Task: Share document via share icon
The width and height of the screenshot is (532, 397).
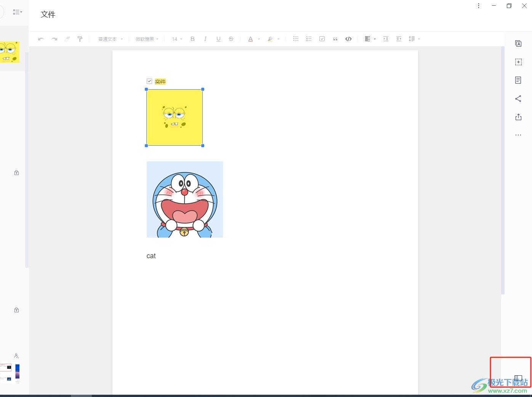Action: coord(518,99)
